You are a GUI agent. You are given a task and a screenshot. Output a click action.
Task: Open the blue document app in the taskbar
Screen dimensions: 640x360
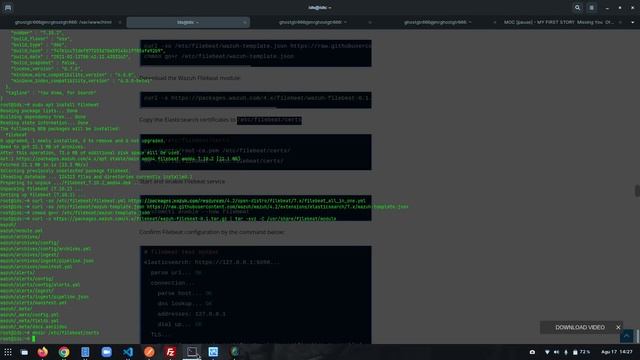(x=85, y=352)
